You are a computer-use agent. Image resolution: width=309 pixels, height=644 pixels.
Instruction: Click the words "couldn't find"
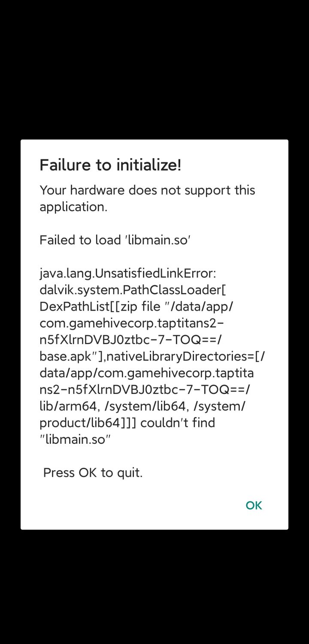tap(178, 423)
